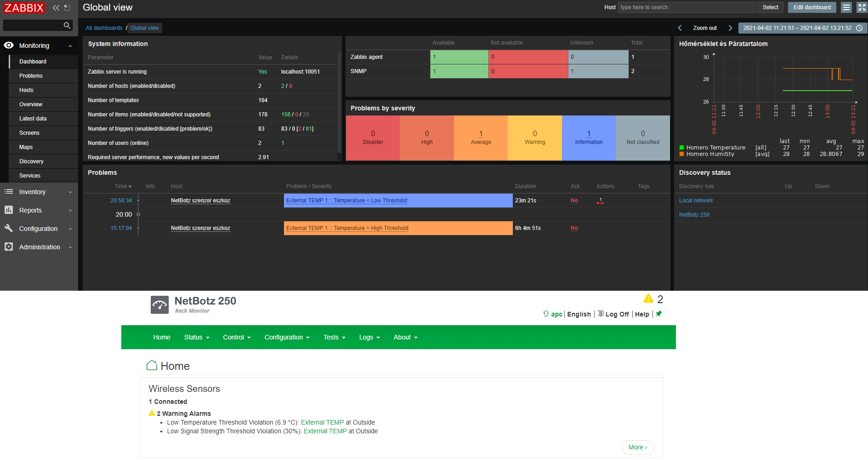The width and height of the screenshot is (868, 460).
Task: Click the apc user icon
Action: coord(546,314)
